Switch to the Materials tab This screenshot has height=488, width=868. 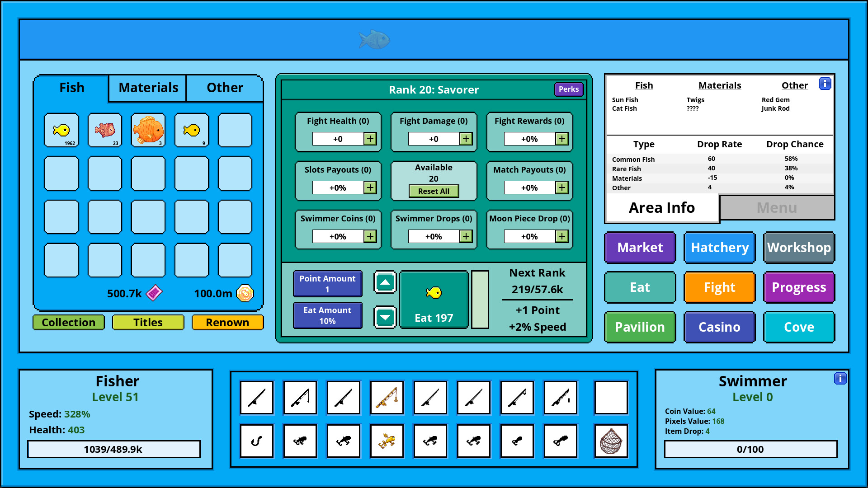tap(147, 88)
